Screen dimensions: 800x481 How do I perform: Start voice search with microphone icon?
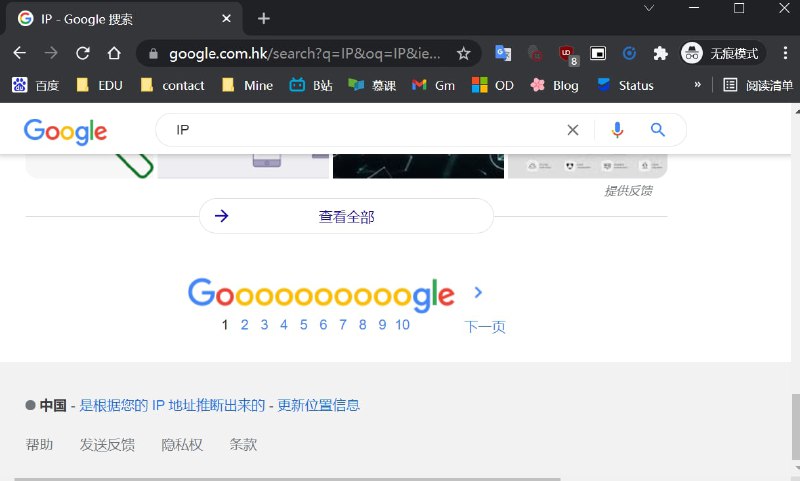point(617,130)
